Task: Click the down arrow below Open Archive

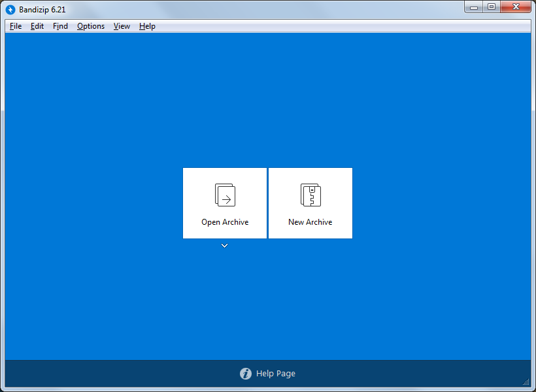Action: click(x=224, y=245)
